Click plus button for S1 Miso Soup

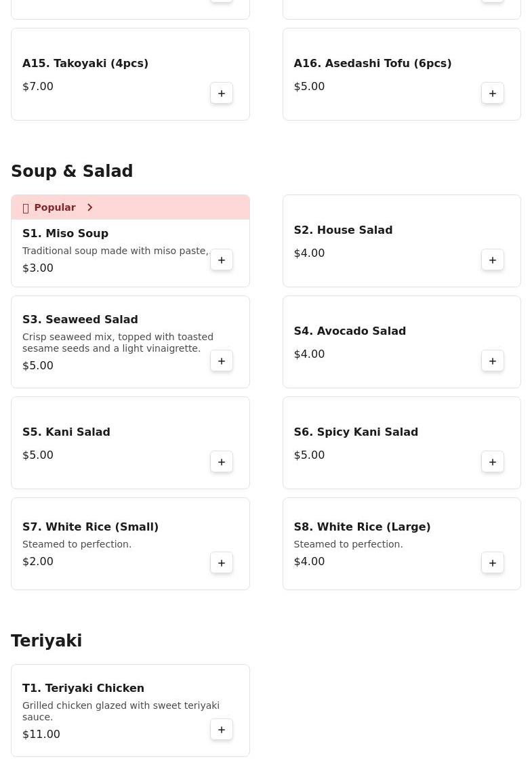coord(222,260)
